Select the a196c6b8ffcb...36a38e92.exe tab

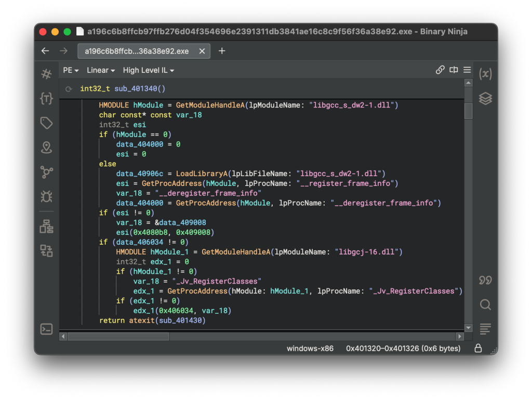coord(137,51)
